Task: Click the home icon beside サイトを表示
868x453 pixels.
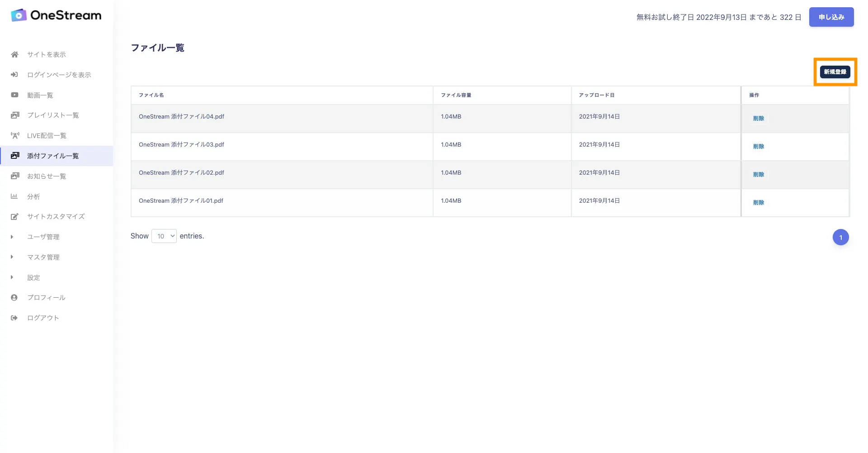Action: pyautogui.click(x=14, y=54)
